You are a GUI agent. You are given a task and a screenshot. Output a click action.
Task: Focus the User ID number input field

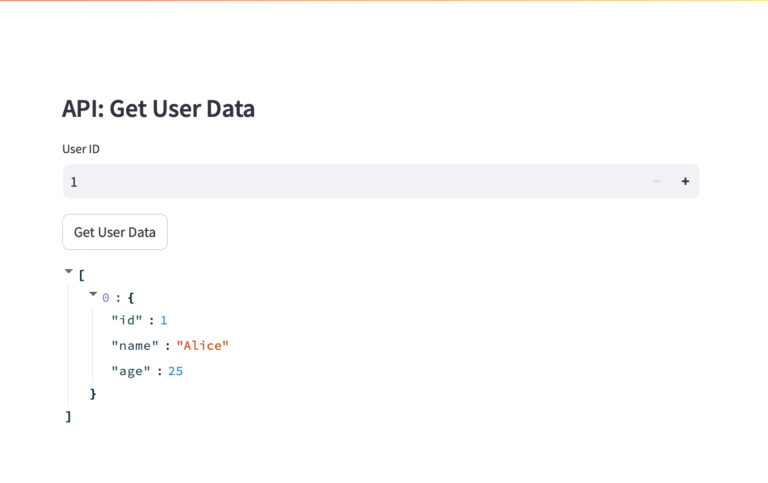coord(350,181)
